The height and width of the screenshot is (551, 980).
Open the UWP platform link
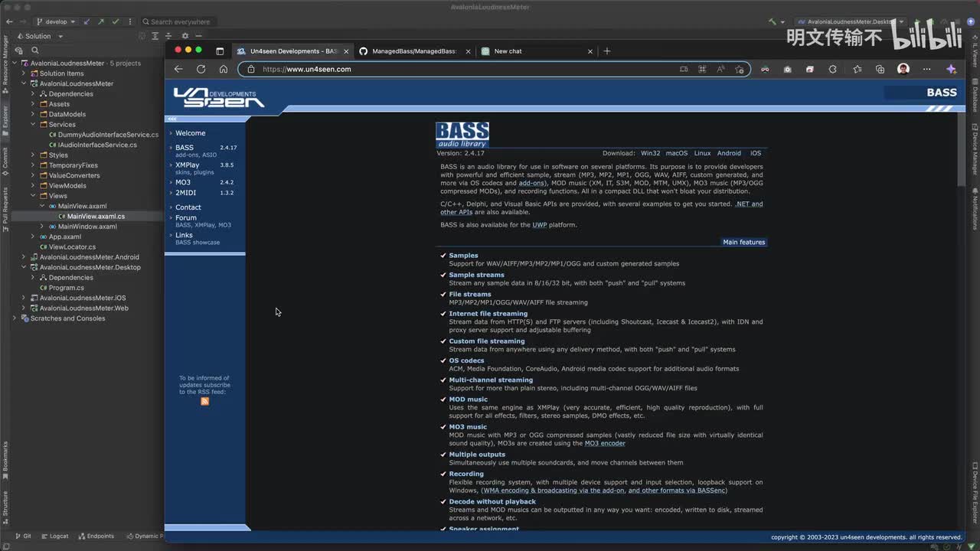pyautogui.click(x=540, y=225)
